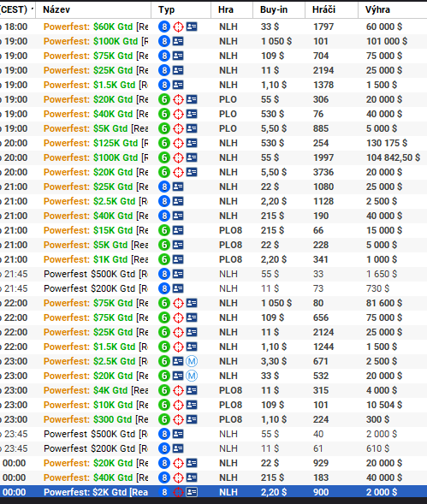This screenshot has width=427, height=504.
Task: Click green 6-max icon on 530 $ PLO row
Action: pos(164,114)
